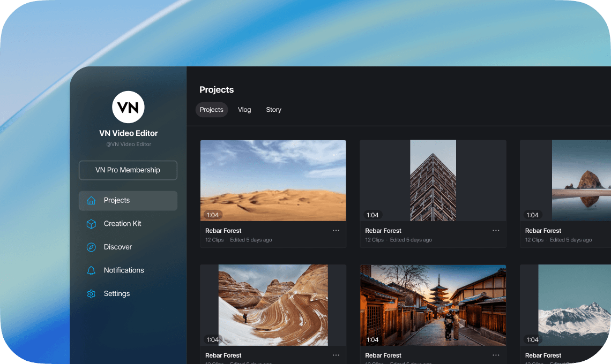
Task: Click 1:04 duration badge on Japanese street thumbnail
Action: [x=372, y=339]
